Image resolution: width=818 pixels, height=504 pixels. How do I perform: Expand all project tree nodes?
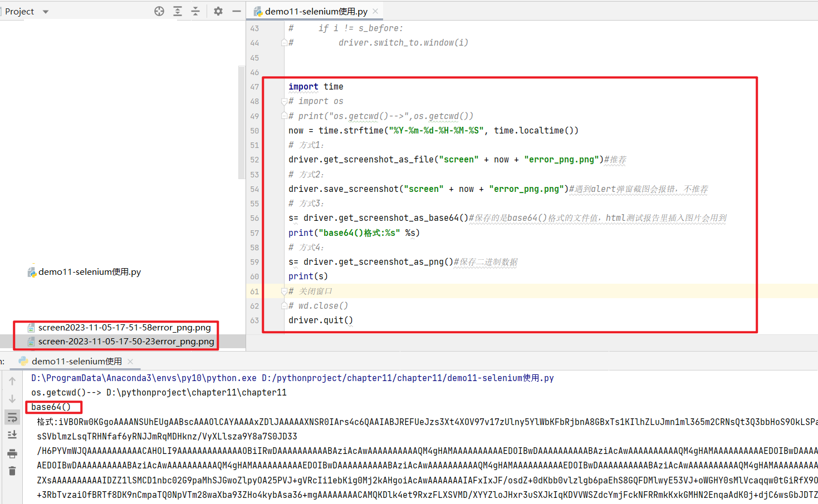click(178, 11)
